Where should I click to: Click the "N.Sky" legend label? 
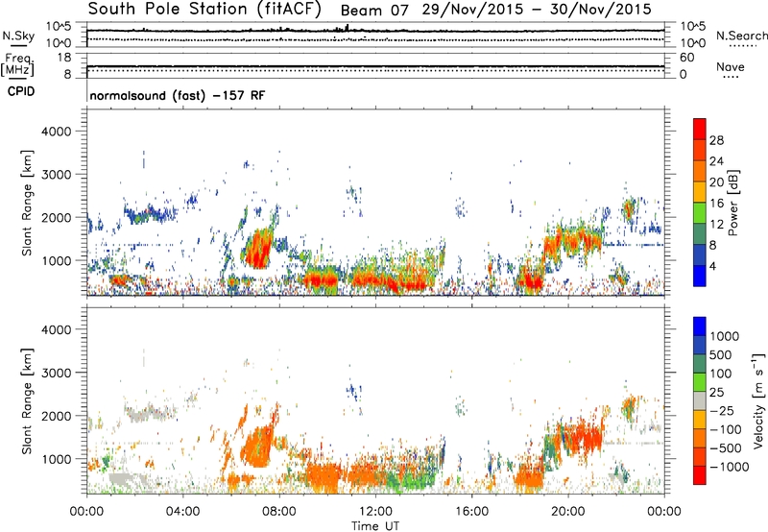coord(18,36)
